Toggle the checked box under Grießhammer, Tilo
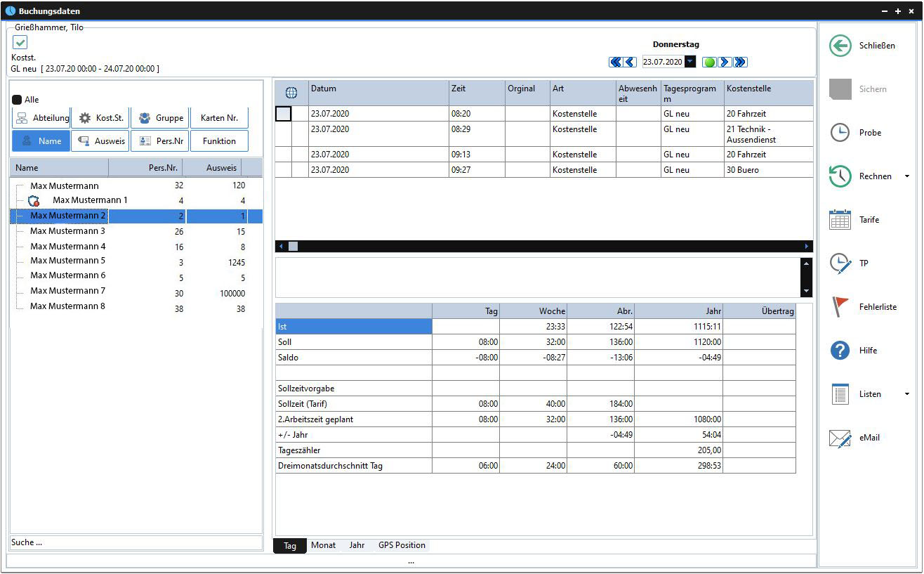The height and width of the screenshot is (574, 924). (x=20, y=43)
